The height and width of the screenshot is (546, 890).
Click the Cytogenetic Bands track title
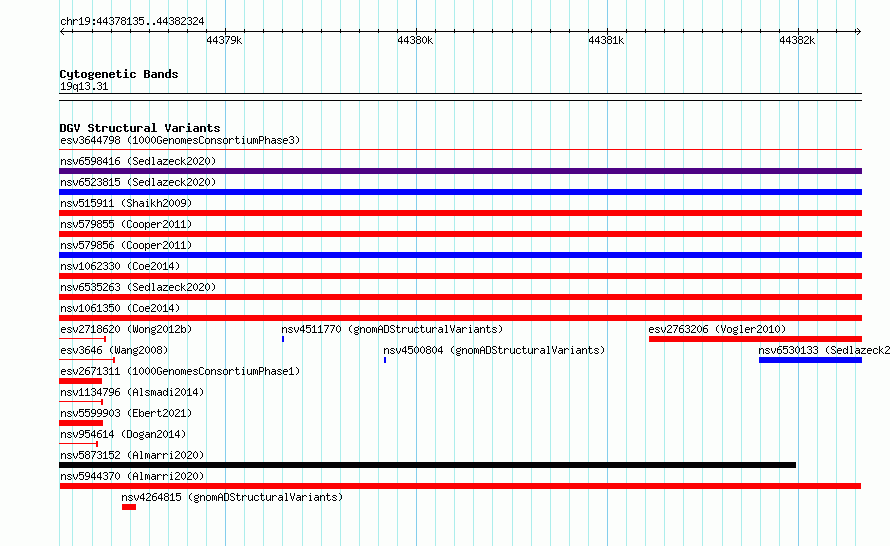[x=119, y=74]
